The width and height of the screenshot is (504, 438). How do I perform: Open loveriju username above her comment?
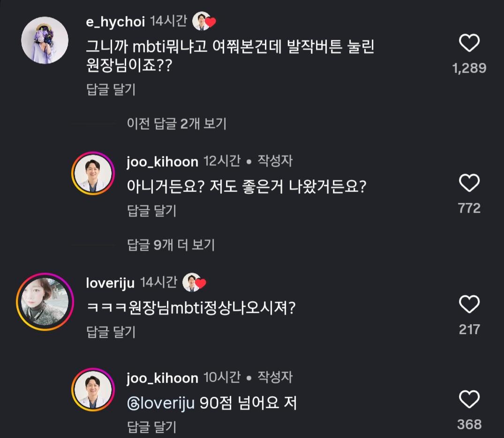[x=110, y=282]
